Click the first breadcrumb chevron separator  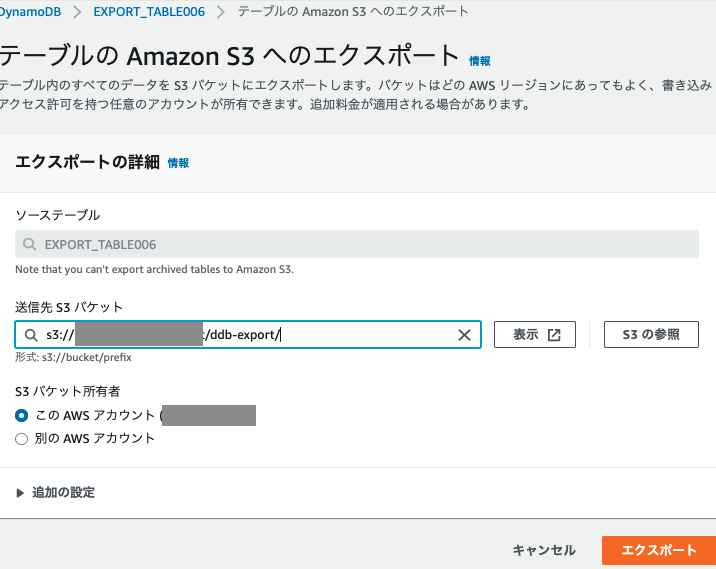pyautogui.click(x=78, y=11)
